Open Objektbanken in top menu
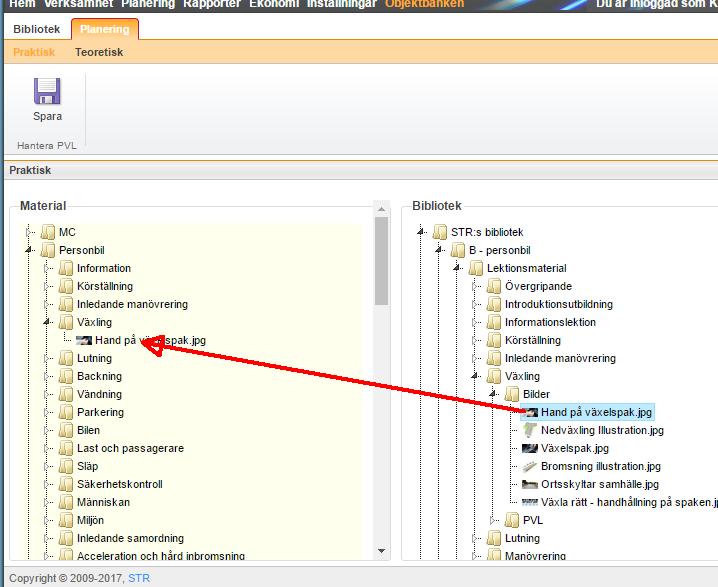This screenshot has width=718, height=587. pos(424,4)
